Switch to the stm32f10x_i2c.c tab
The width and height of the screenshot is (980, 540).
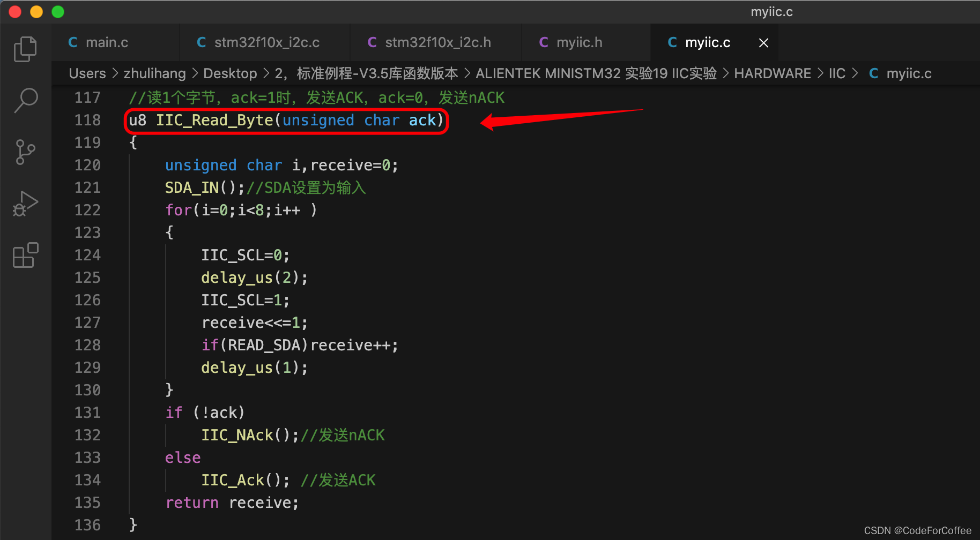pos(266,43)
